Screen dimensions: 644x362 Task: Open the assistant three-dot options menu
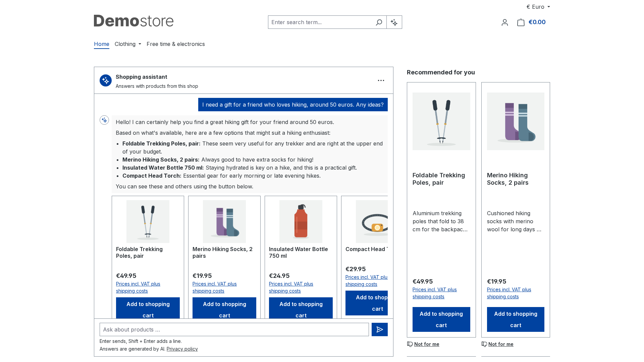pos(381,80)
